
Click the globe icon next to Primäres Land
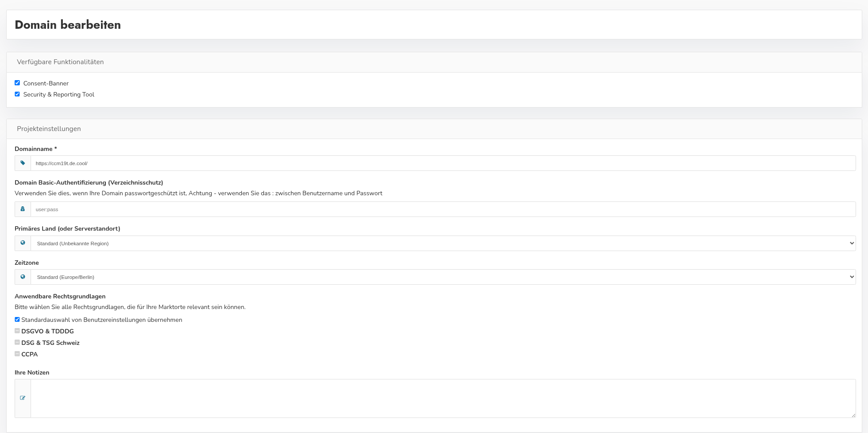tap(23, 243)
